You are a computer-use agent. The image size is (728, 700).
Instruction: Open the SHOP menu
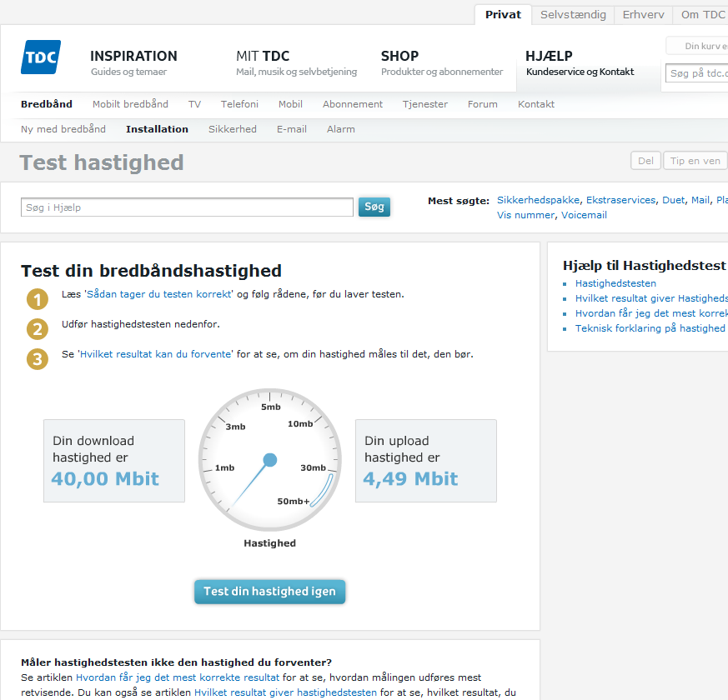[x=441, y=62]
